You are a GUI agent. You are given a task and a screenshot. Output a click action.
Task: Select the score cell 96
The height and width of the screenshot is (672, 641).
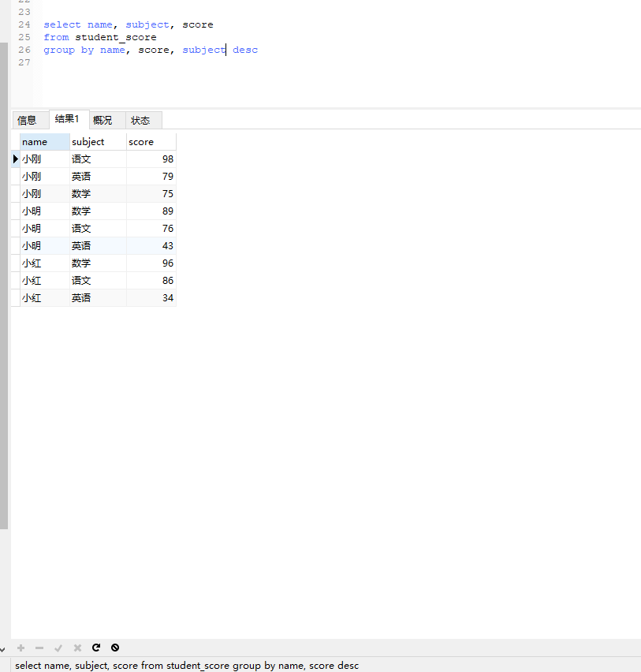(x=151, y=263)
